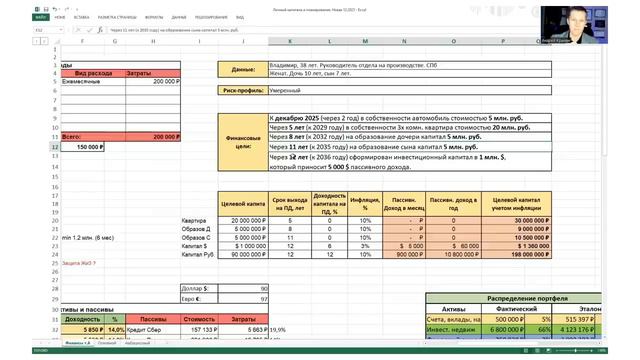Image resolution: width=640 pixels, height=360 pixels.
Task: Select the 20 000 000 ₽ target capital cell
Action: [243, 220]
